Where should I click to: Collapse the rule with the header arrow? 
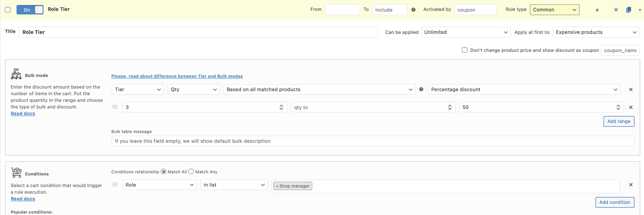coord(640,10)
